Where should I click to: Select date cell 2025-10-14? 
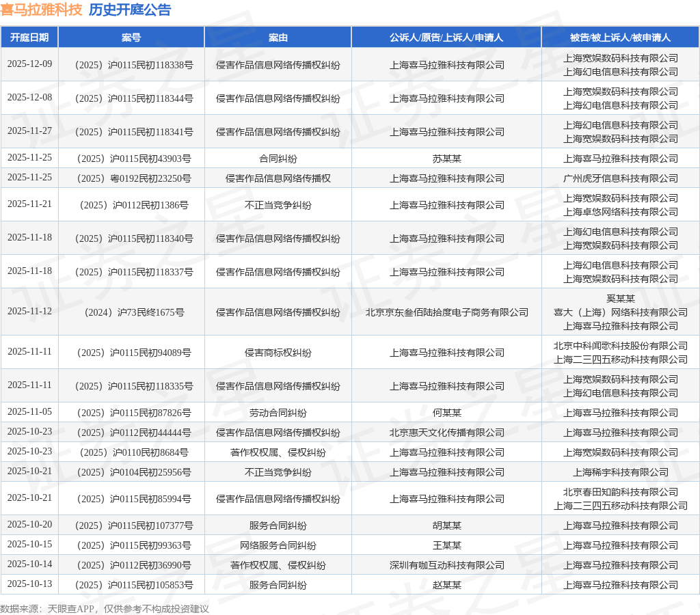click(x=29, y=564)
